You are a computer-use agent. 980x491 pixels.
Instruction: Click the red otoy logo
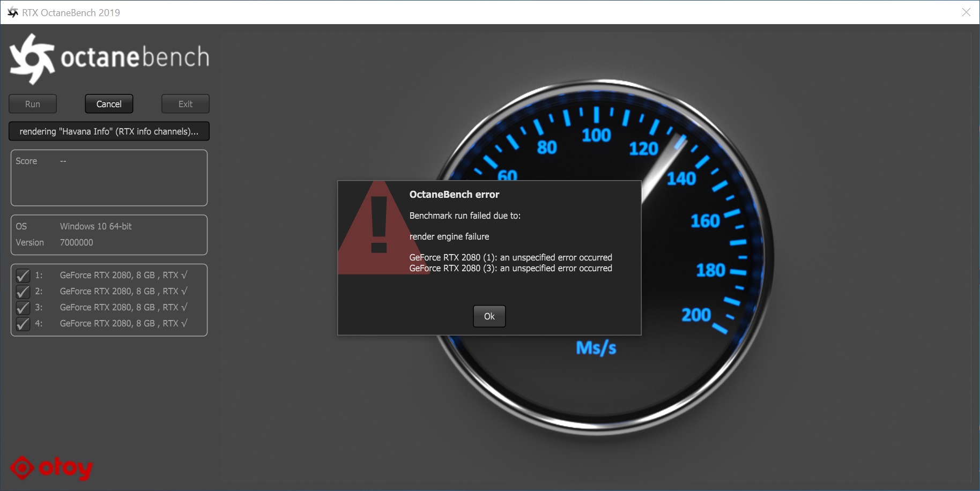click(x=51, y=468)
